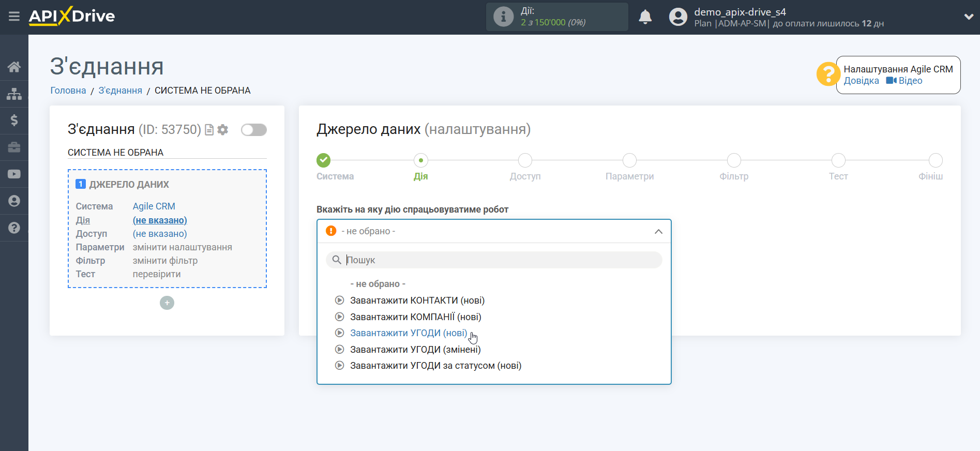Click the play icon beside Завантажити КОМПАНІЇ
This screenshot has width=980, height=451.
coord(340,317)
